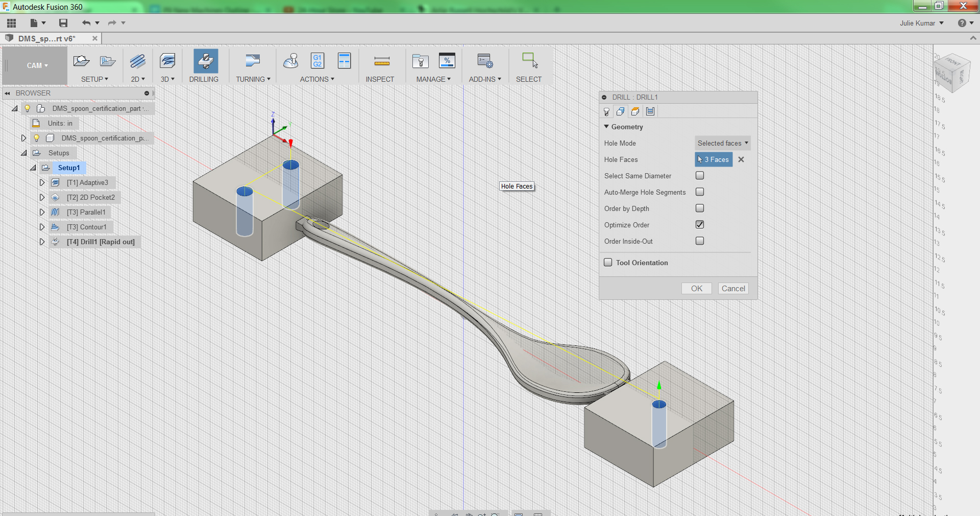Activate the Select tool icon
The width and height of the screenshot is (980, 516).
[x=530, y=60]
